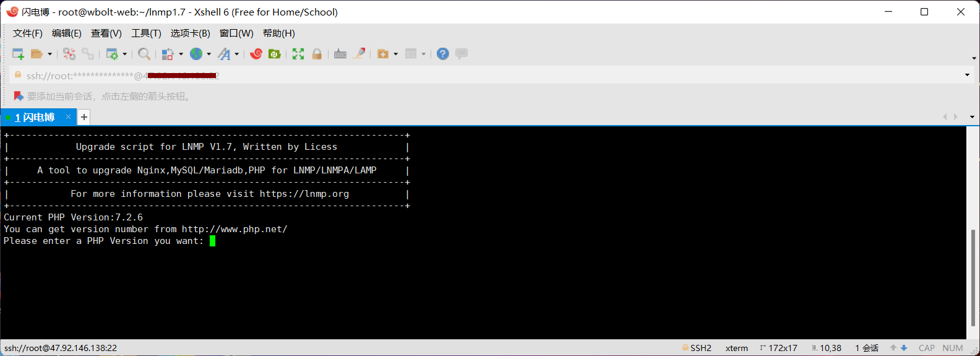Click the Lock screen padlock icon
The width and height of the screenshot is (980, 356).
pyautogui.click(x=317, y=54)
